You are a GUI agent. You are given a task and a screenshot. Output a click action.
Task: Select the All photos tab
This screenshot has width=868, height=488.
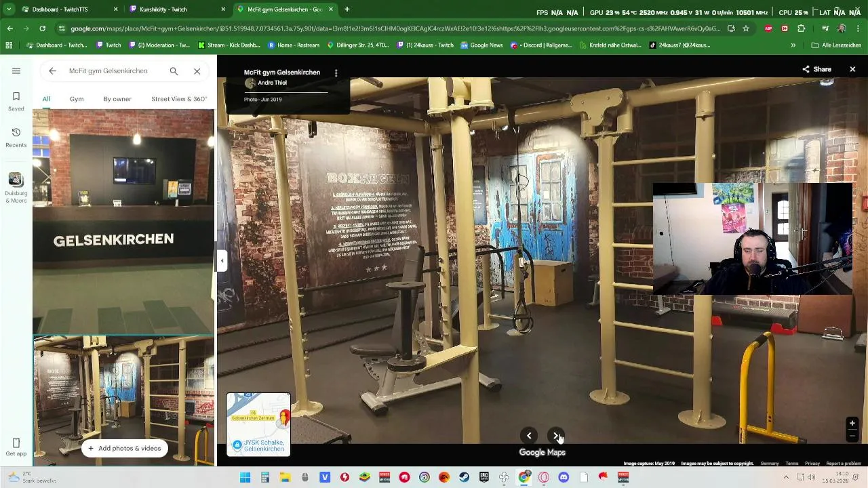tap(46, 99)
